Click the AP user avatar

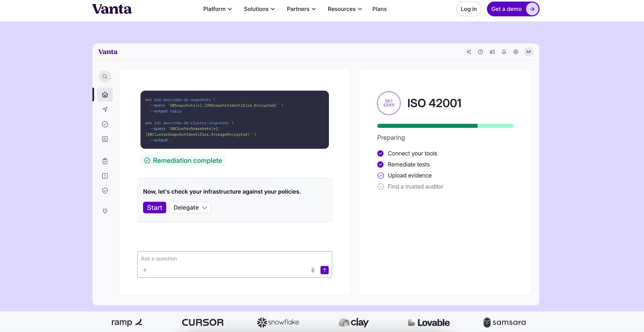[x=529, y=52]
